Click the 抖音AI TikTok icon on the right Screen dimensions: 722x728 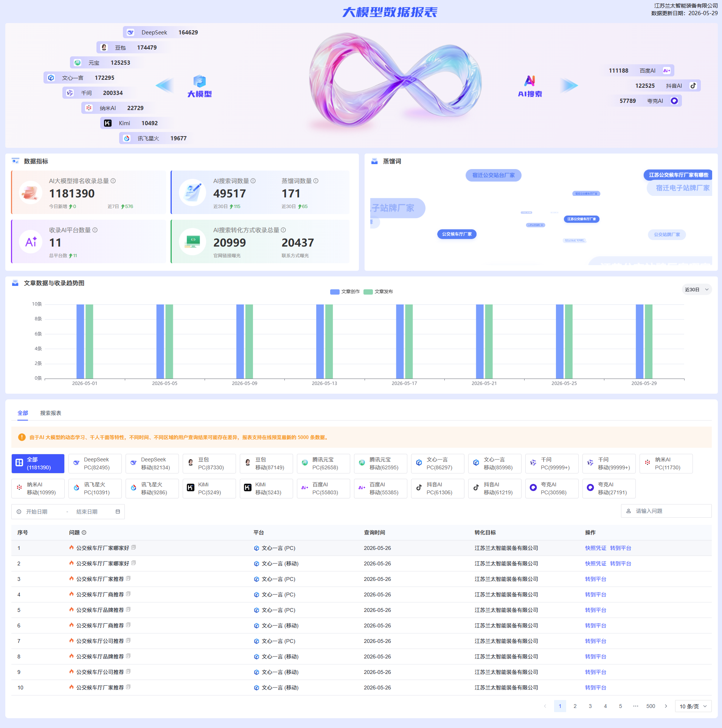(693, 86)
